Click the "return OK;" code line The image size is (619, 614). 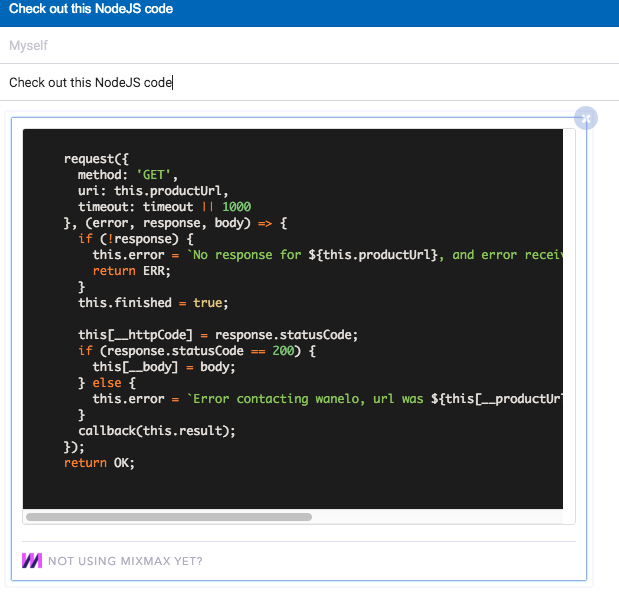(x=98, y=463)
